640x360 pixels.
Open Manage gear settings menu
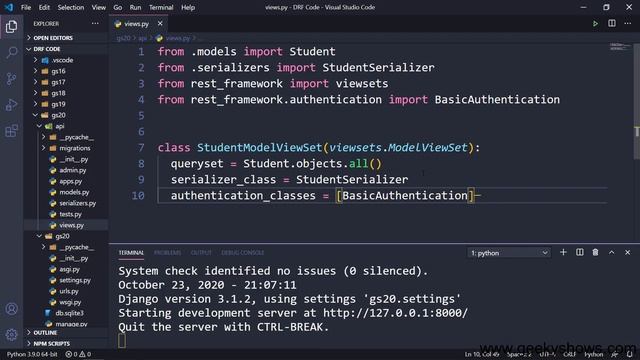coord(11,335)
